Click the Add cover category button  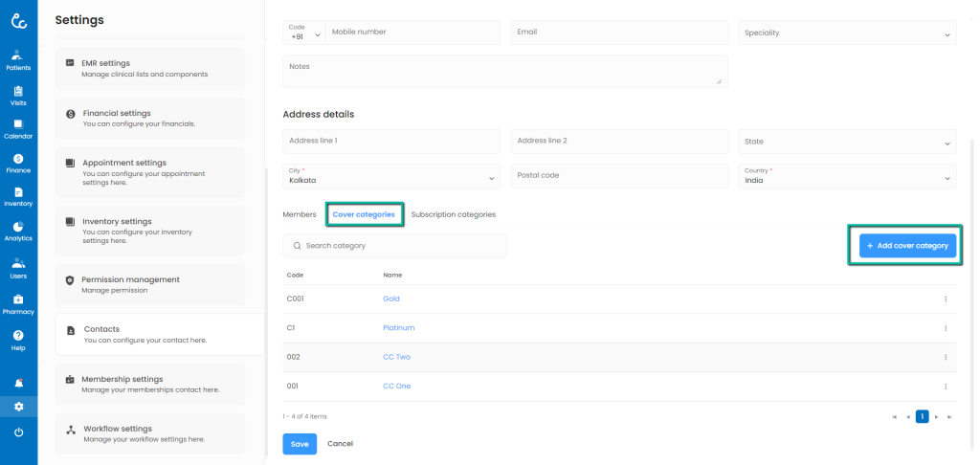point(907,246)
